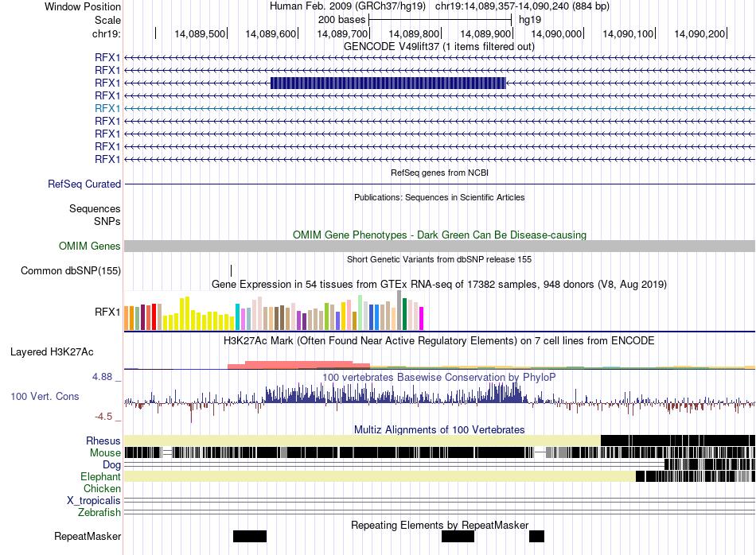Image resolution: width=756 pixels, height=555 pixels.
Task: Select the Mouse alignment row label
Action: [105, 453]
